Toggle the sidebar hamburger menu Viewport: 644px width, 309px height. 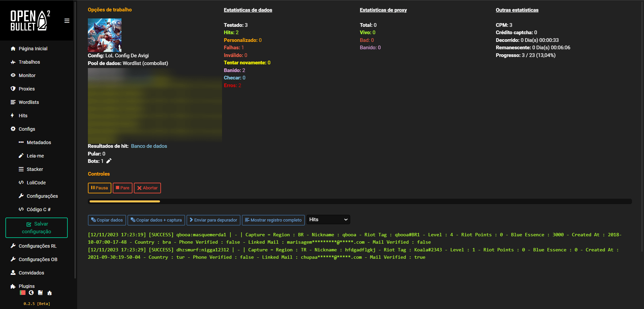pos(67,21)
